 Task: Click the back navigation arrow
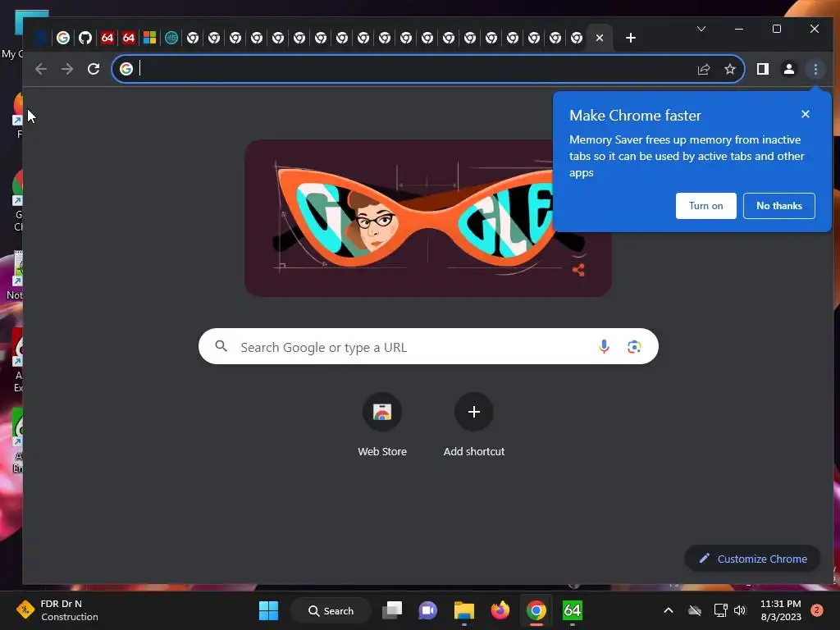point(41,69)
